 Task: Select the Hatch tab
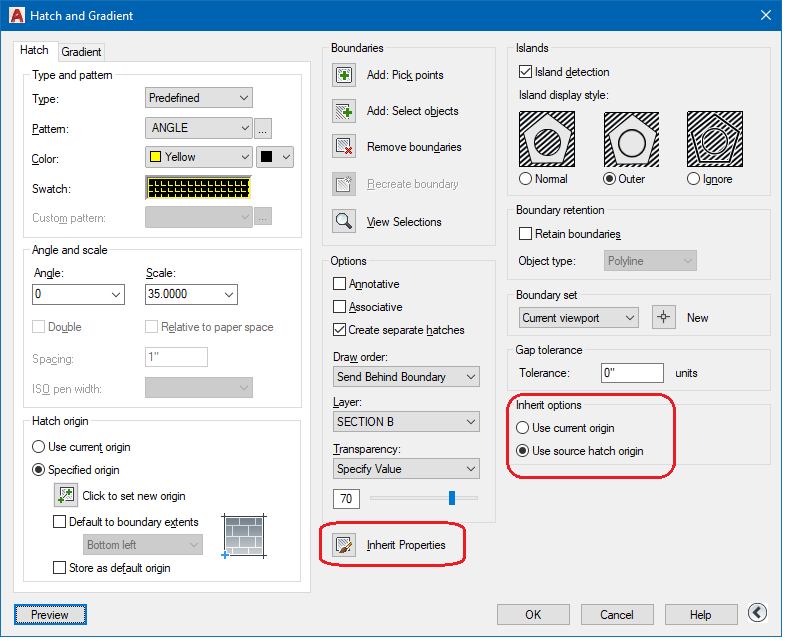coord(34,50)
